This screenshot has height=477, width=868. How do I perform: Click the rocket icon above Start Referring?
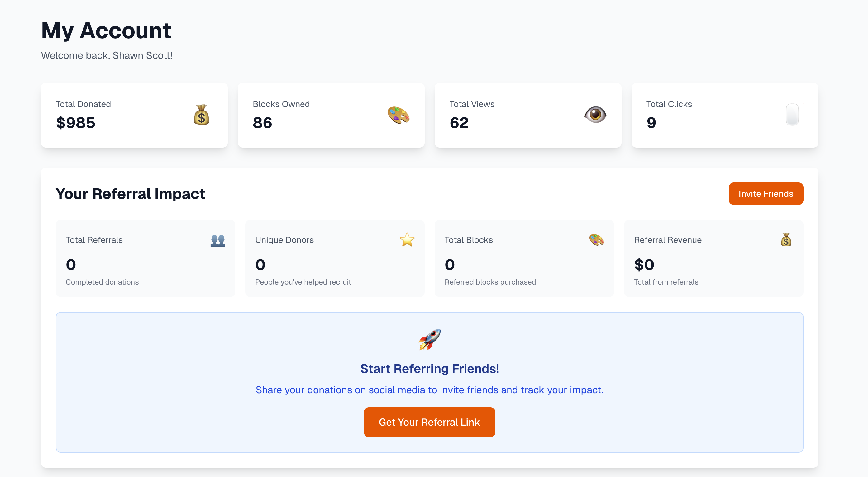coord(429,339)
